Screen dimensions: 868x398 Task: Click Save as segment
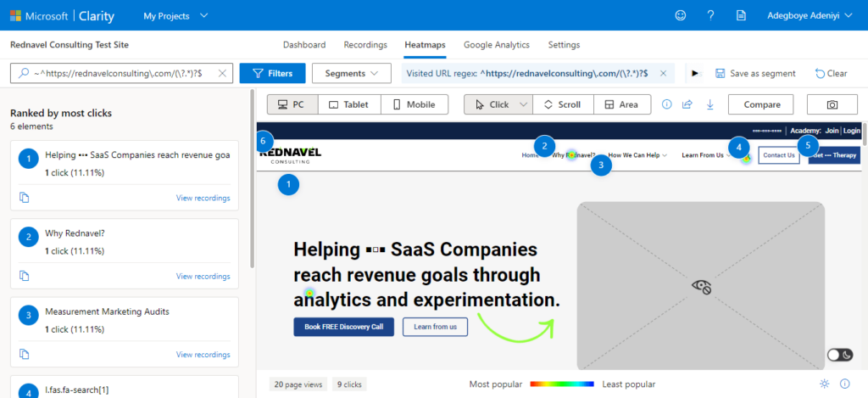(x=755, y=73)
